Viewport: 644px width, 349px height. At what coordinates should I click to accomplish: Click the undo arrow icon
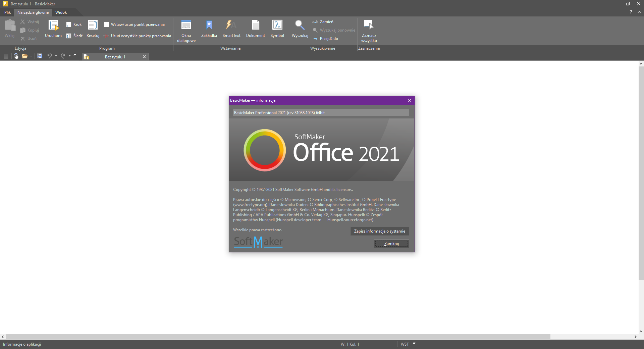(x=50, y=56)
